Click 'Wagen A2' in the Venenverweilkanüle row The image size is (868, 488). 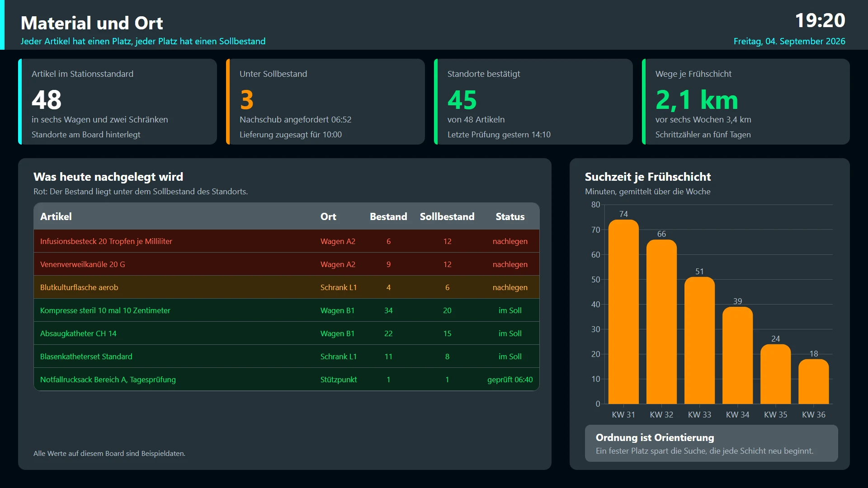point(338,264)
